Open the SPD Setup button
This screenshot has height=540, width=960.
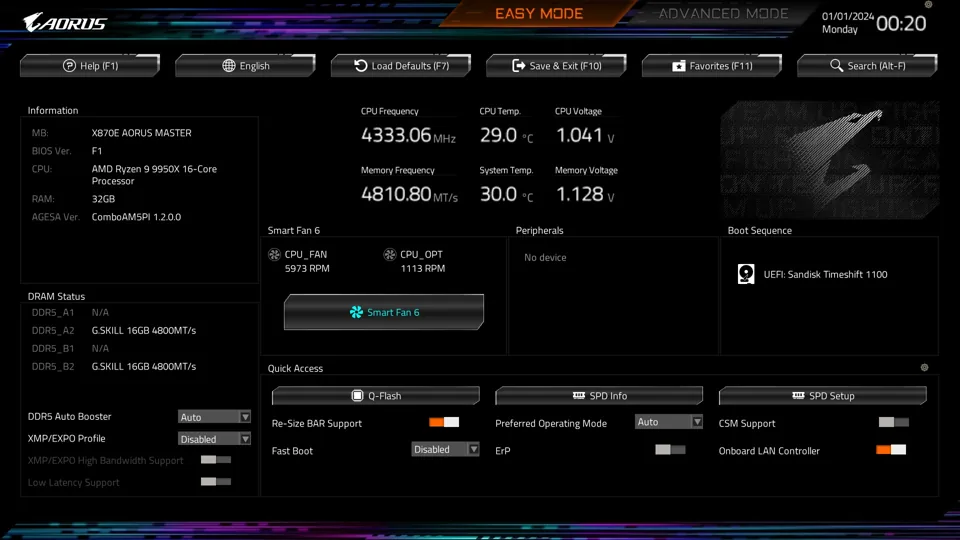pos(823,396)
